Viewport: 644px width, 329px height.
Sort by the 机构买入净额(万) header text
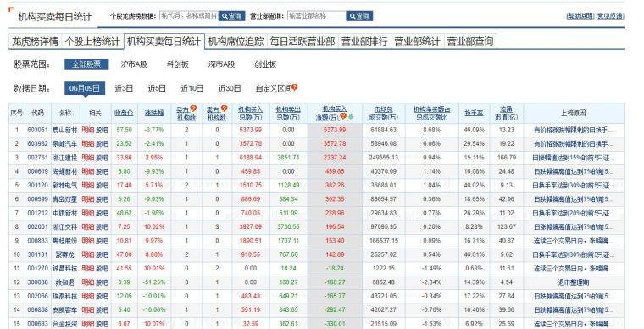pos(331,114)
